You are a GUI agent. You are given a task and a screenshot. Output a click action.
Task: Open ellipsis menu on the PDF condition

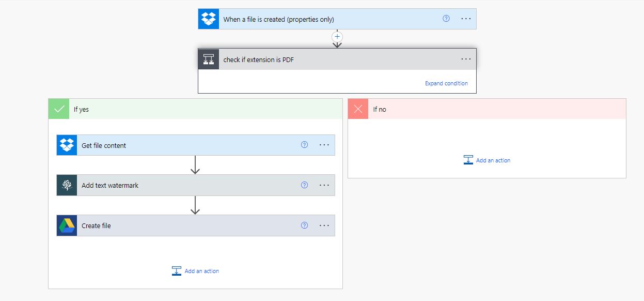coord(466,59)
